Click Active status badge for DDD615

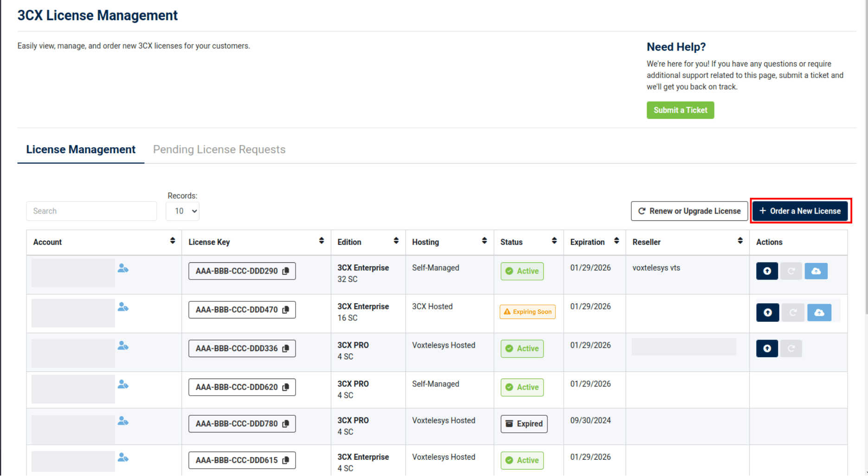[522, 460]
